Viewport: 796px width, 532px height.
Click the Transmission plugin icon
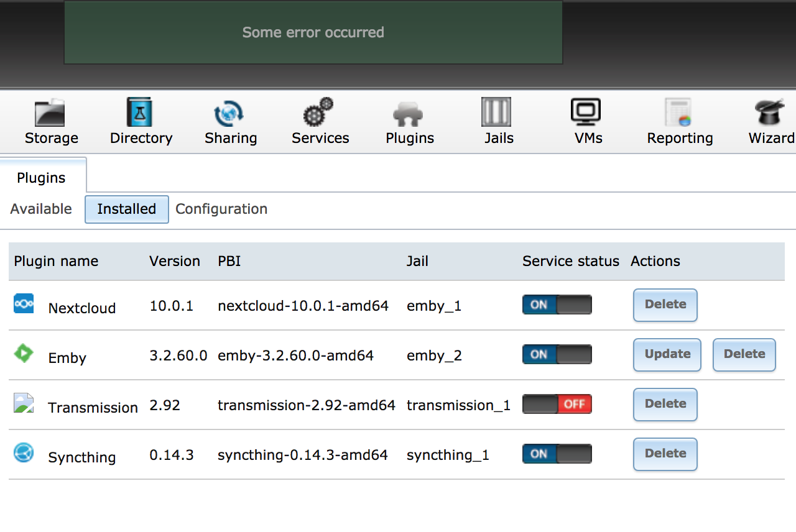tap(24, 403)
